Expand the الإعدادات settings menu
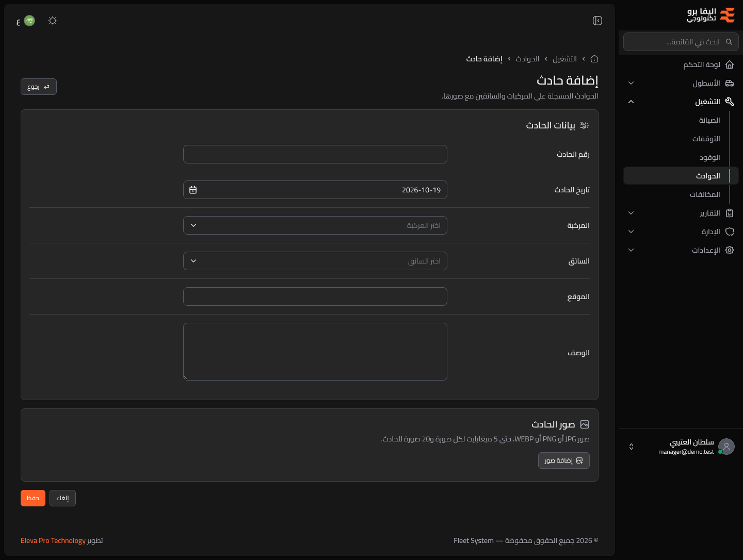The width and height of the screenshot is (743, 560). (x=681, y=250)
